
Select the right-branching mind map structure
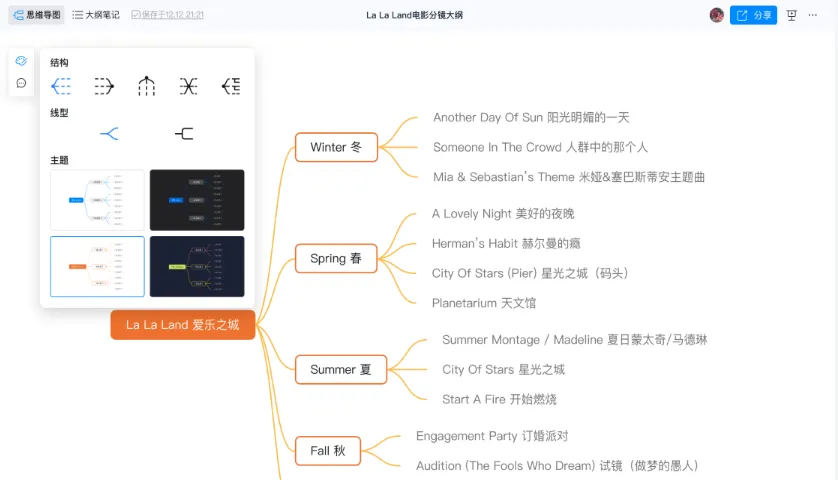click(61, 86)
